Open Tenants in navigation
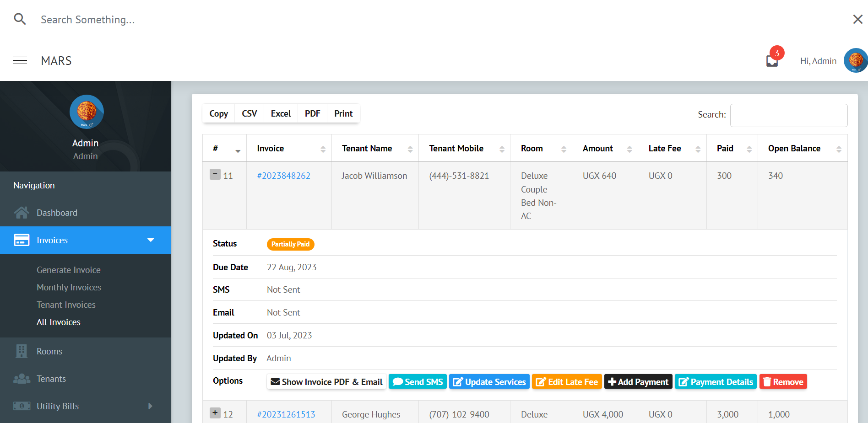The image size is (868, 423). (x=51, y=379)
